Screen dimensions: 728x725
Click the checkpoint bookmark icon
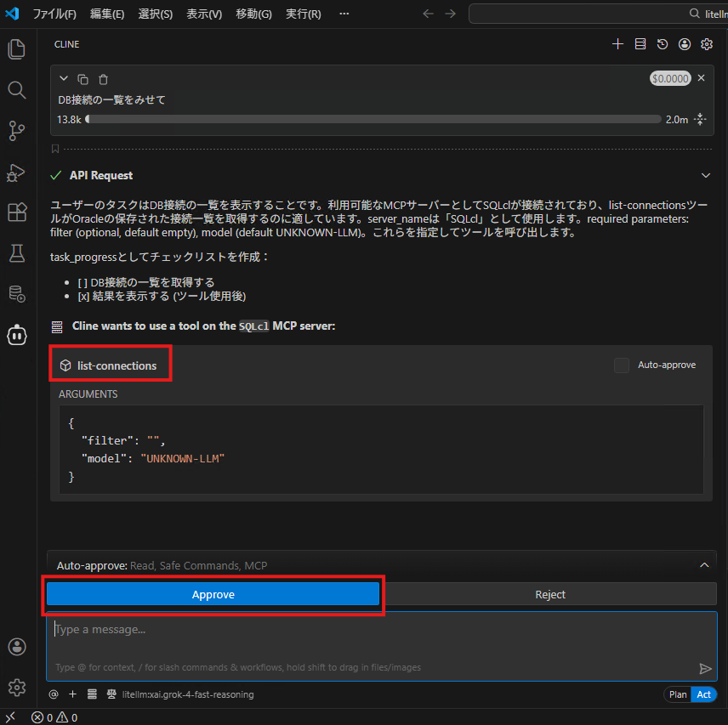point(55,149)
